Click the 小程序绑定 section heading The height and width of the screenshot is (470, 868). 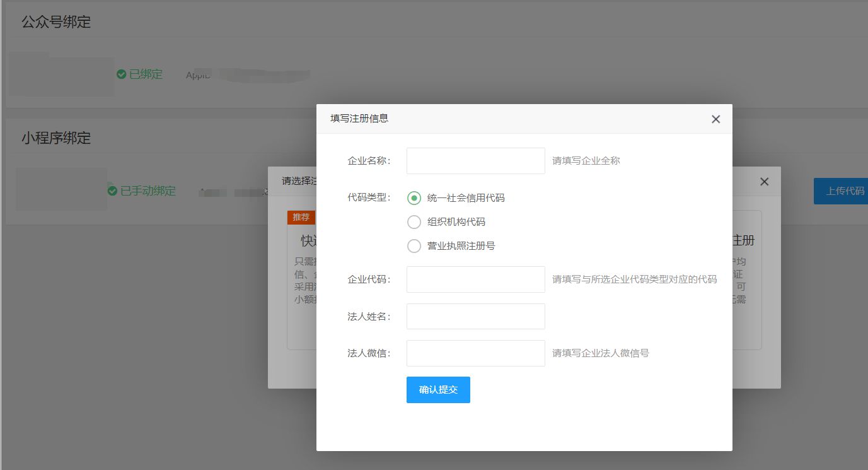pos(56,138)
